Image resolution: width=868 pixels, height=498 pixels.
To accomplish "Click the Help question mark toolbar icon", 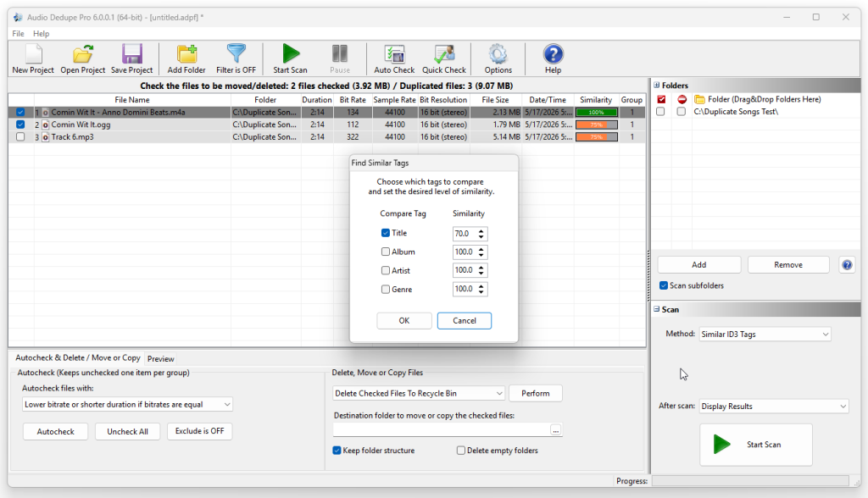I will [x=553, y=54].
